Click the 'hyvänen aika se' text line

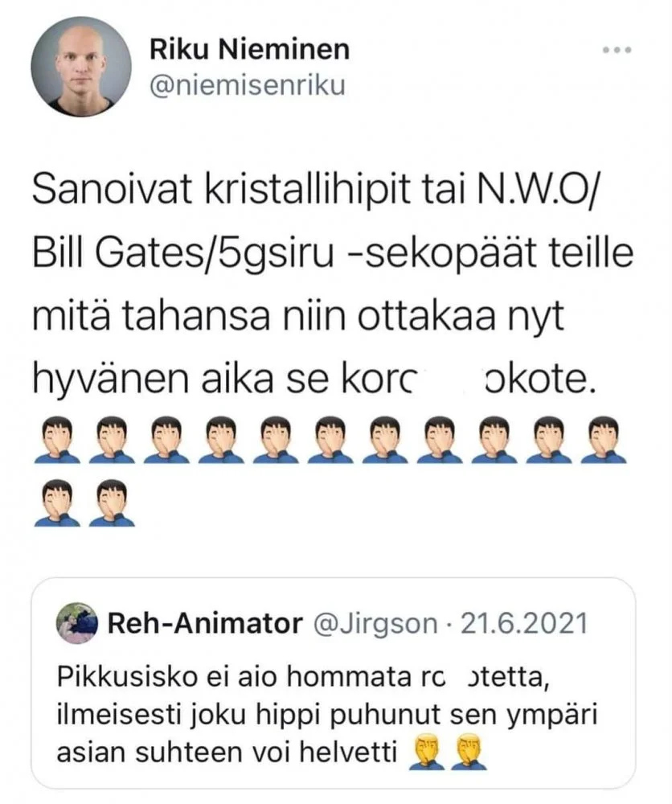point(314,380)
